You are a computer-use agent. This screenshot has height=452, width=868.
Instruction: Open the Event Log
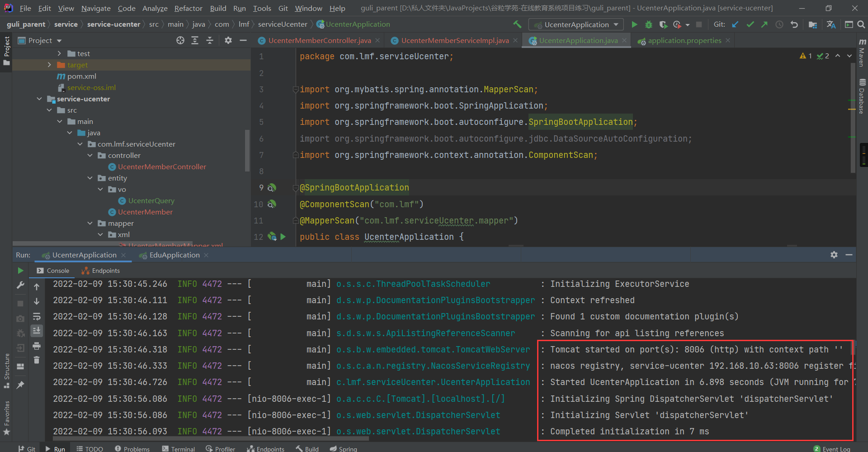tap(832, 449)
